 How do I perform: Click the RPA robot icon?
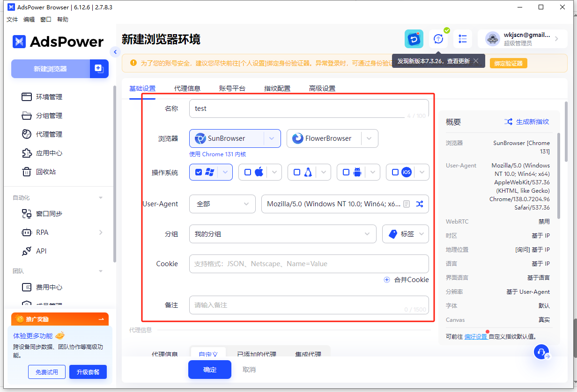[27, 232]
